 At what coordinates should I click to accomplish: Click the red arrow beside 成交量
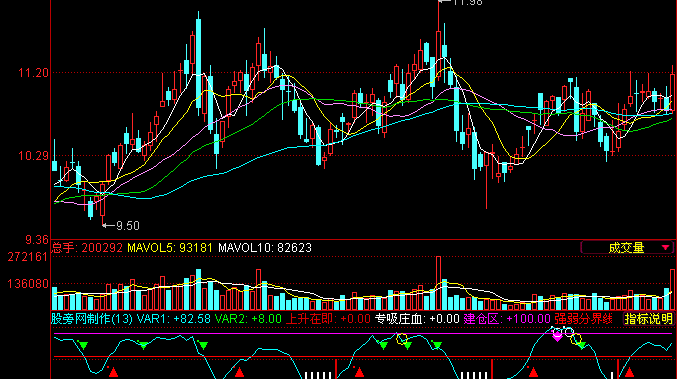665,248
